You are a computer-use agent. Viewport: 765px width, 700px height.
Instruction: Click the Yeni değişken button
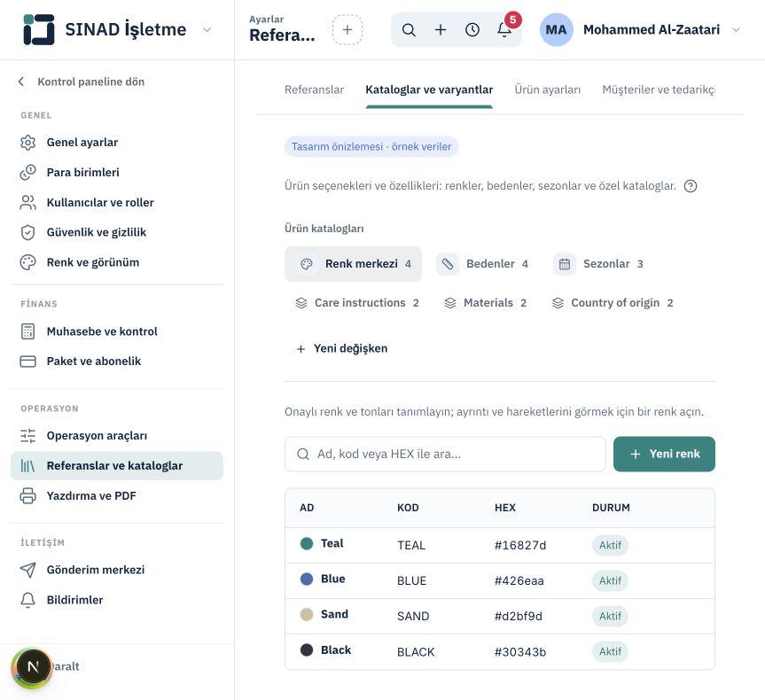click(342, 349)
